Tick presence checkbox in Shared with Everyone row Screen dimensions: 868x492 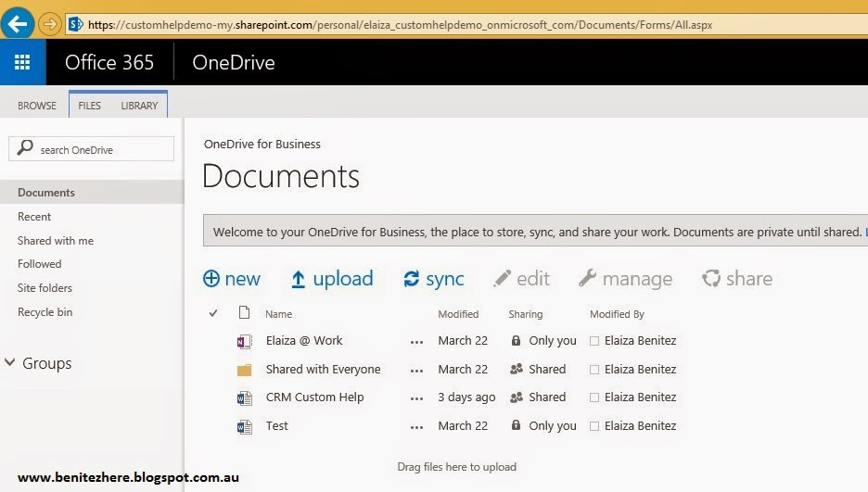(x=594, y=370)
